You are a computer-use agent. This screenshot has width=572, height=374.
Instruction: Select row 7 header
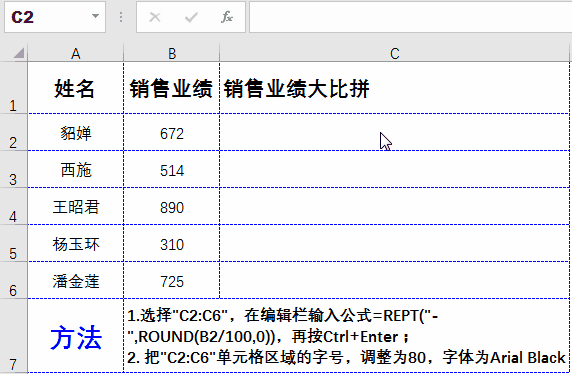point(13,336)
